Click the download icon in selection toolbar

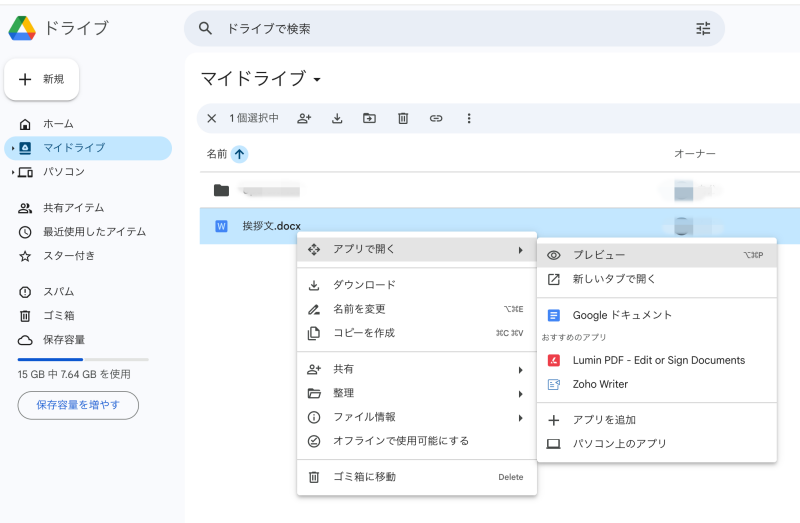coord(337,118)
